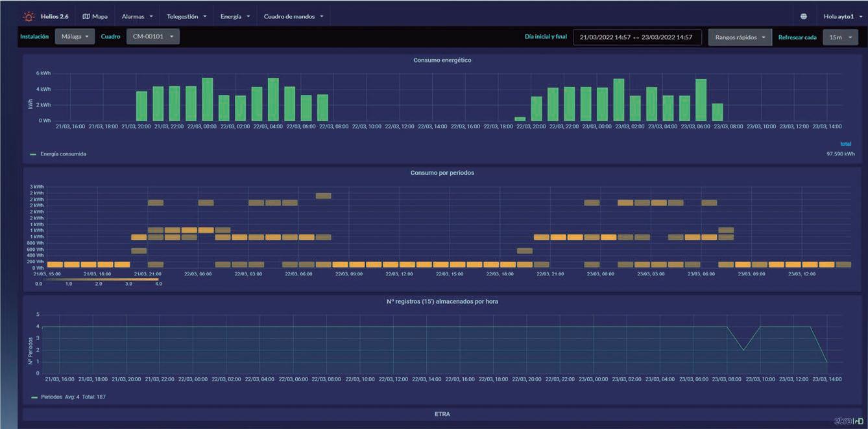Image resolution: width=868 pixels, height=429 pixels.
Task: Click the globe language icon
Action: click(804, 16)
